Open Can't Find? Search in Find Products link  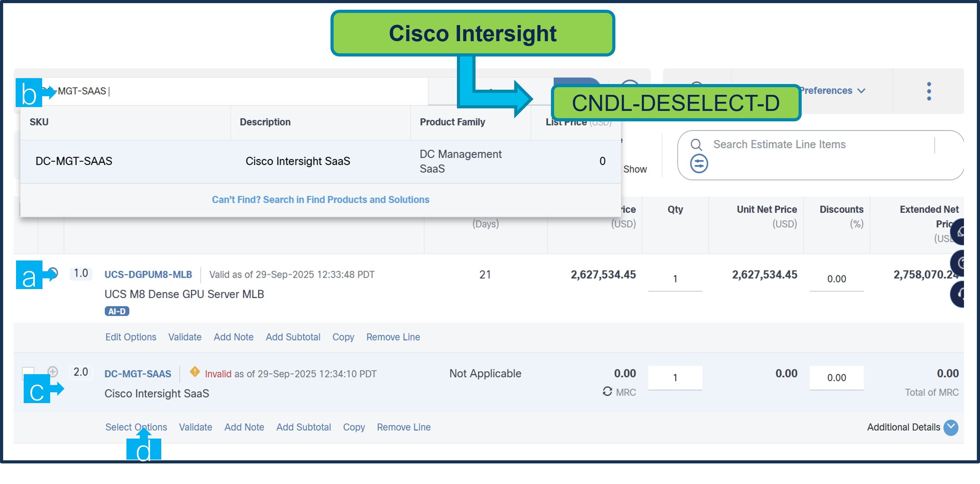(x=320, y=199)
